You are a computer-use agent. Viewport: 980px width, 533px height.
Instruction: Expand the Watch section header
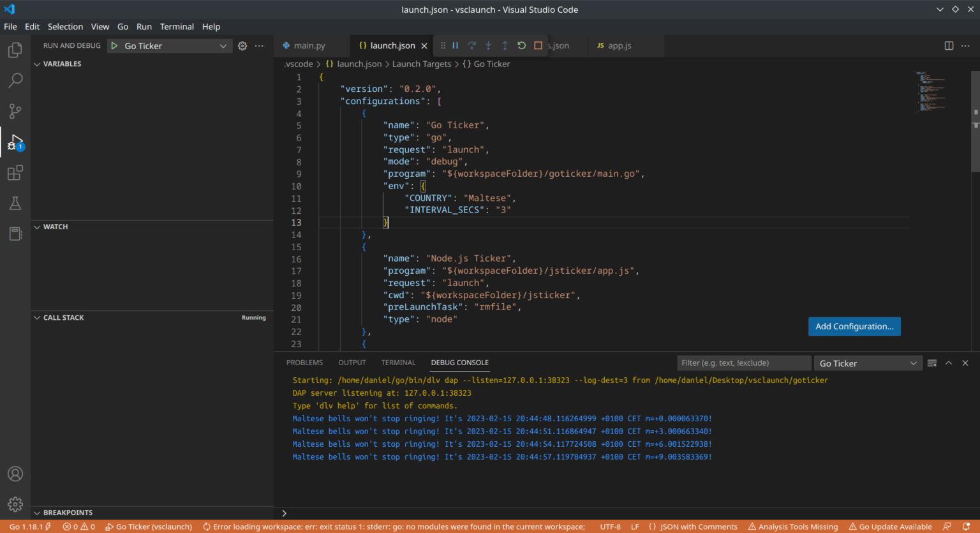(55, 227)
